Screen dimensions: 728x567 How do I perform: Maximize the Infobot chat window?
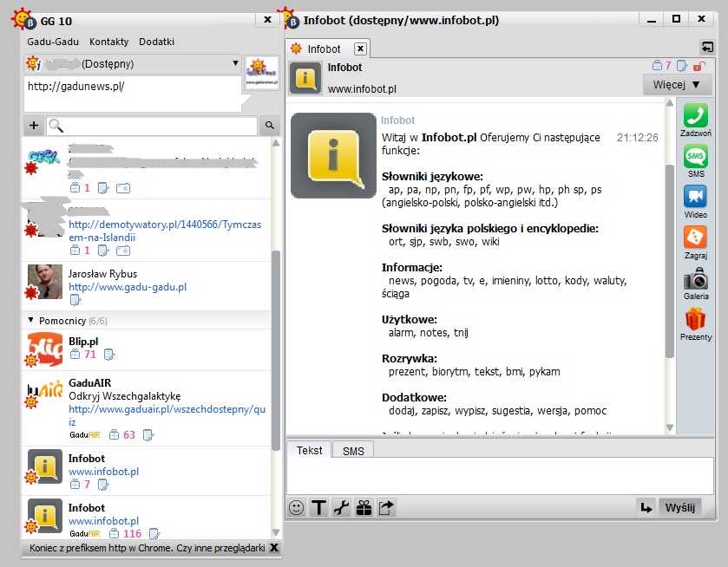[677, 19]
